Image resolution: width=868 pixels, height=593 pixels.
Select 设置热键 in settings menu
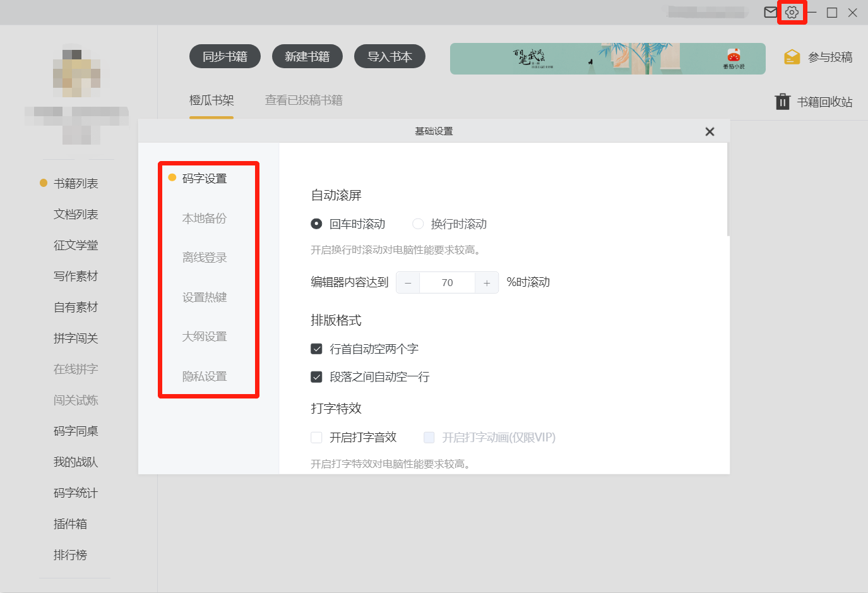click(x=205, y=297)
